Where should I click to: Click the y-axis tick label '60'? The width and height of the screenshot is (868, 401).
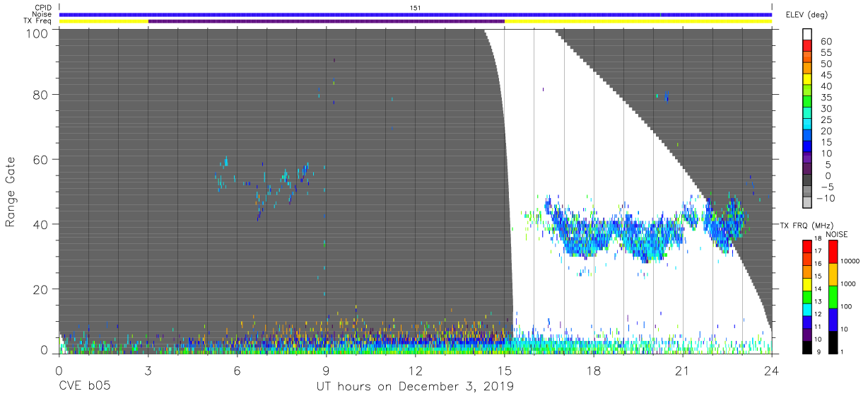point(42,160)
